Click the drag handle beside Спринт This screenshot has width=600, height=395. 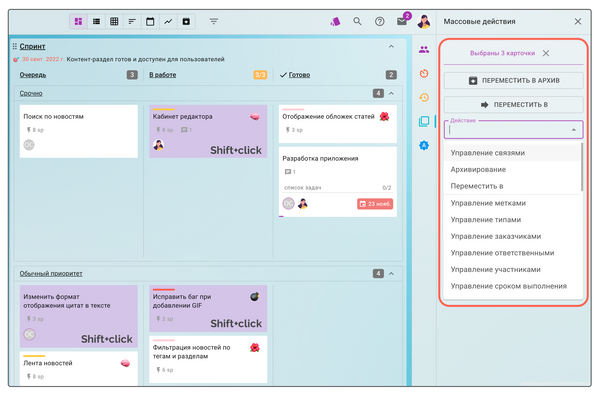click(x=15, y=46)
